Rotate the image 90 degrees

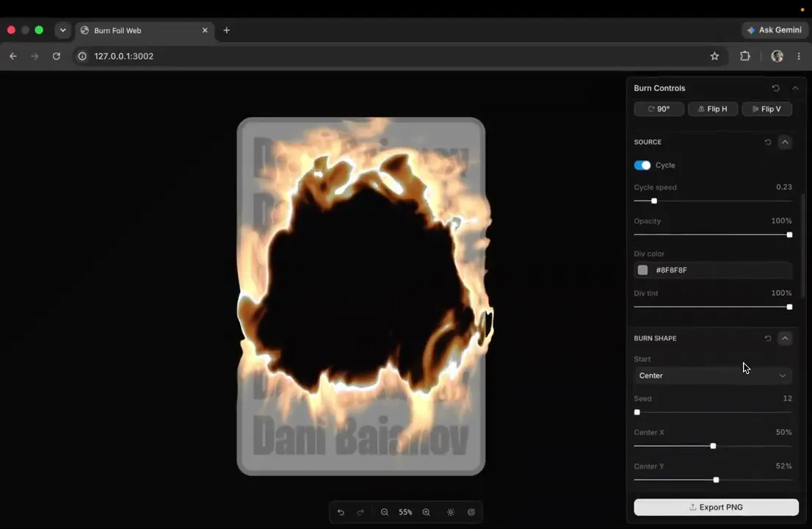tap(659, 109)
